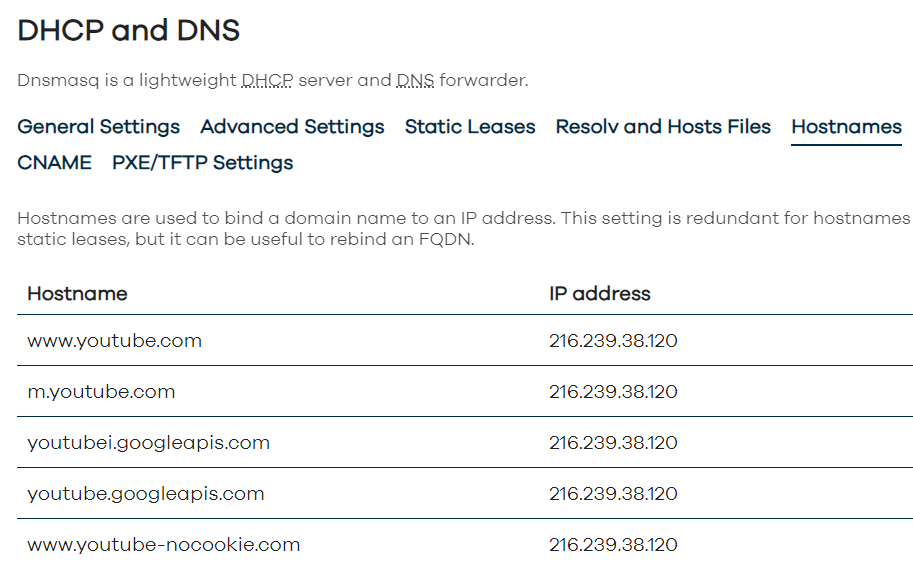Image resolution: width=913 pixels, height=567 pixels.
Task: Click the IP address column header
Action: point(600,294)
